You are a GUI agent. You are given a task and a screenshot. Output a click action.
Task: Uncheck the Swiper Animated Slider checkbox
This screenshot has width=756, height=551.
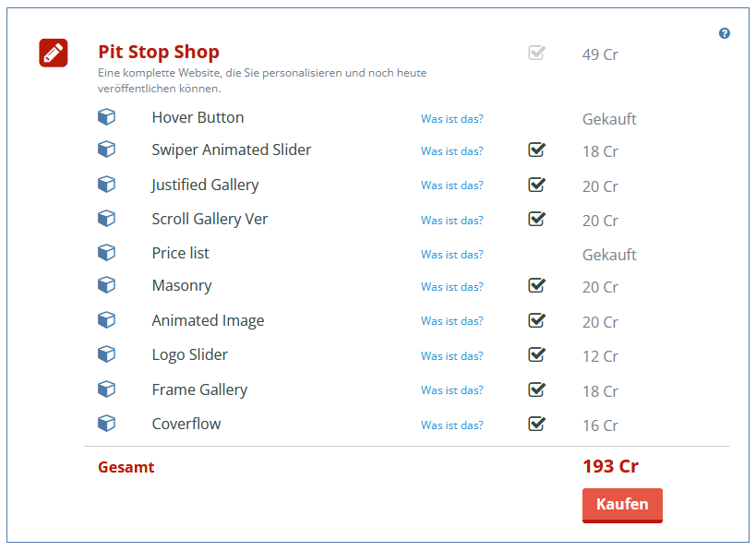[x=536, y=150]
